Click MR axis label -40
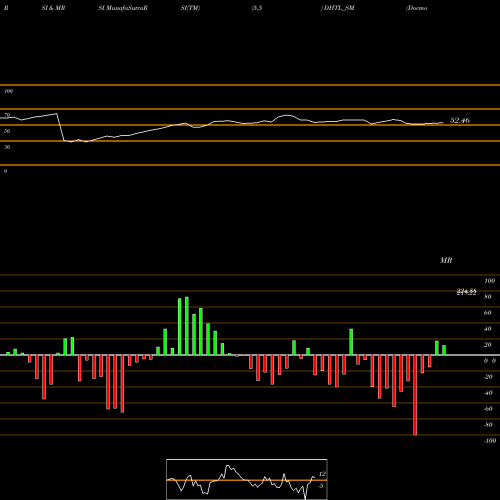Screen dimensions: 500x500 (x=488, y=393)
